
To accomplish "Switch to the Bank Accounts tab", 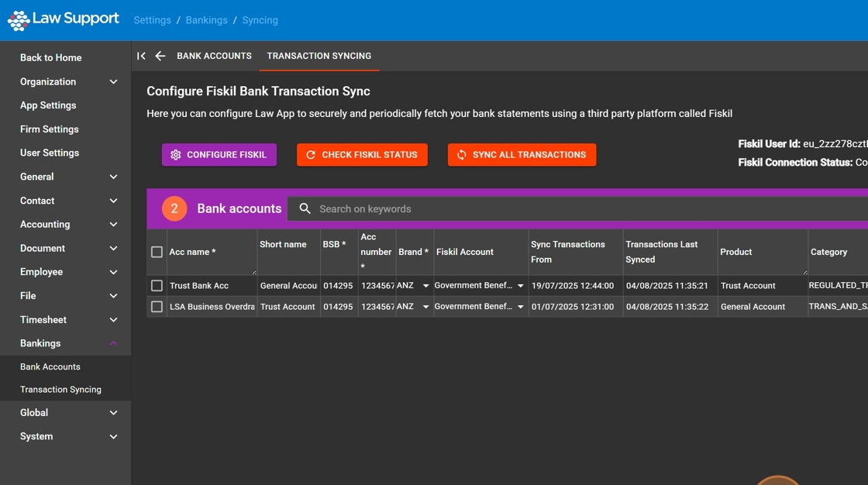I will (214, 56).
